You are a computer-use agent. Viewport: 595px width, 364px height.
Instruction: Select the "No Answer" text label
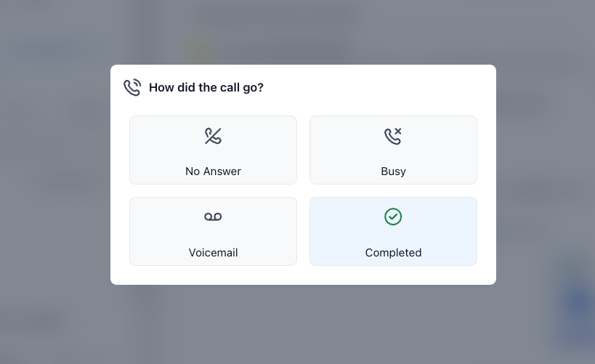(x=213, y=171)
